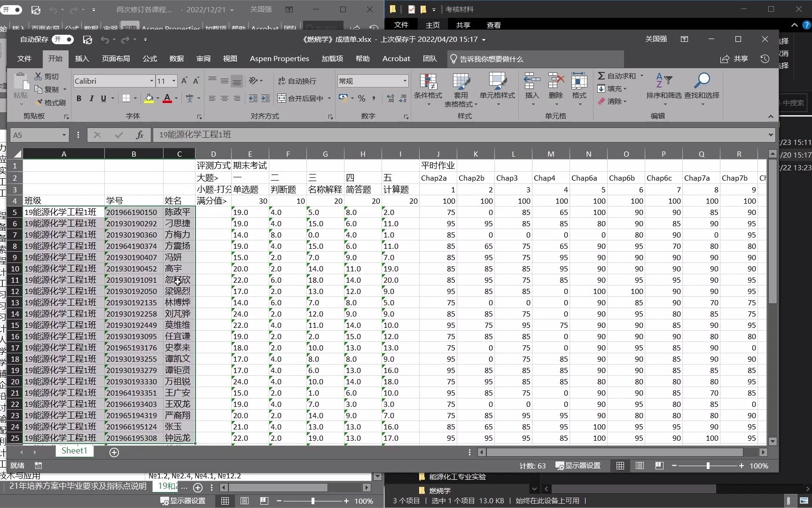This screenshot has width=812, height=508.
Task: Toggle AutoSave (自动保存) switch off
Action: [x=63, y=40]
